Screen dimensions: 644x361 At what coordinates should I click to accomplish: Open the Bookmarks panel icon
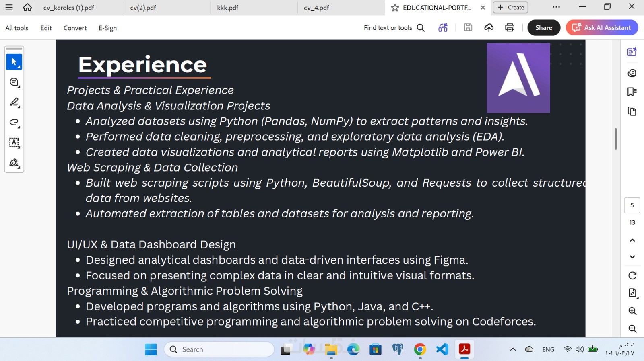pos(632,92)
